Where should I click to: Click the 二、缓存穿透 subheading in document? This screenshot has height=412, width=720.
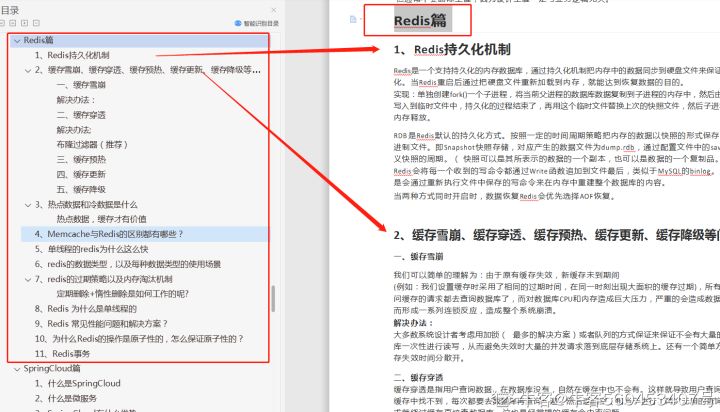(418, 378)
